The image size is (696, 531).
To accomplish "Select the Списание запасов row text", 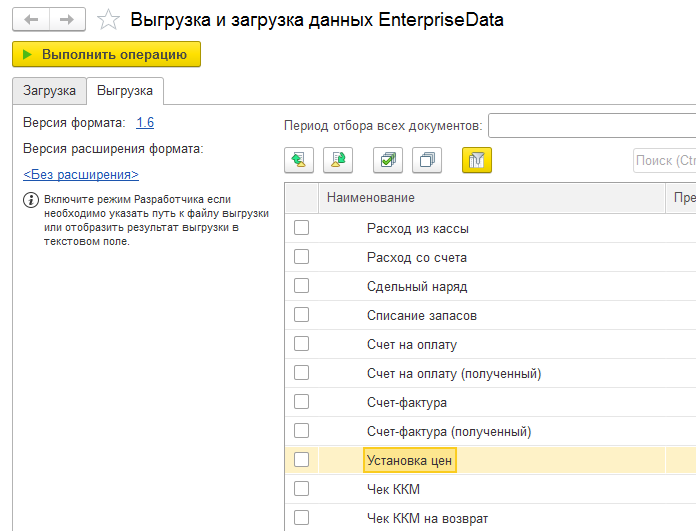I will (422, 316).
